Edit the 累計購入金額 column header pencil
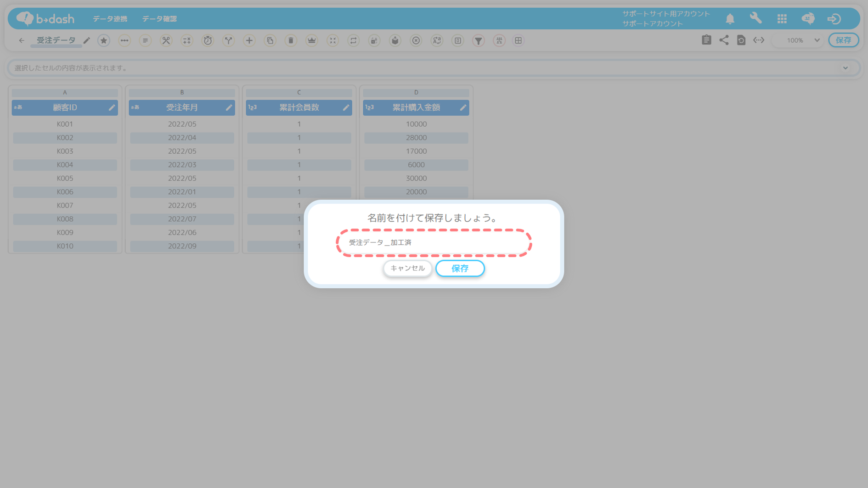Viewport: 868px width, 488px height. 463,107
